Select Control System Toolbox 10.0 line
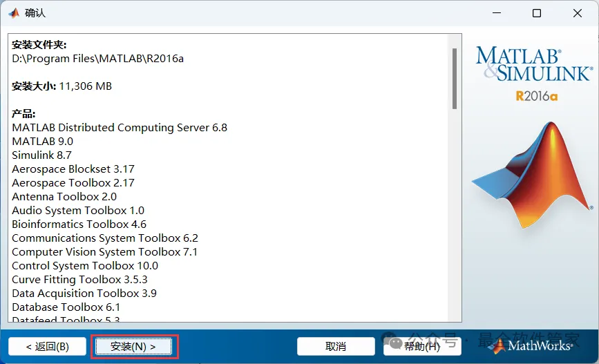Screen dimensions: 599x364 85,266
